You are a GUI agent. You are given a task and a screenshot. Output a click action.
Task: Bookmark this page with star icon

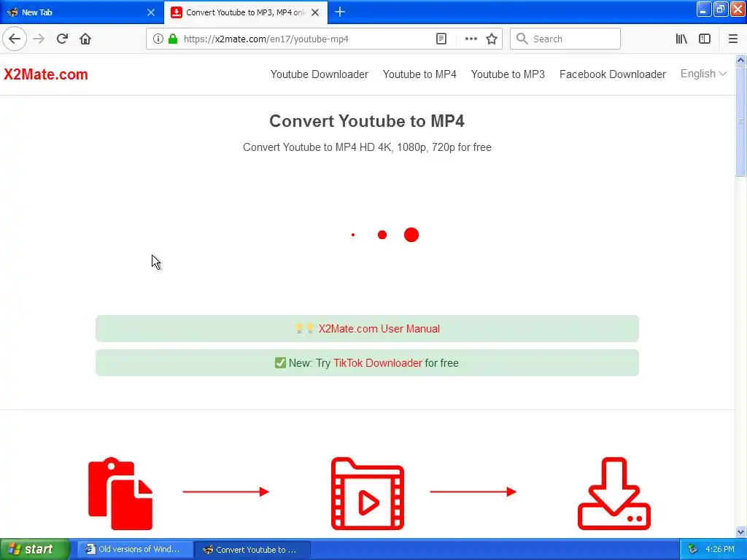(492, 39)
